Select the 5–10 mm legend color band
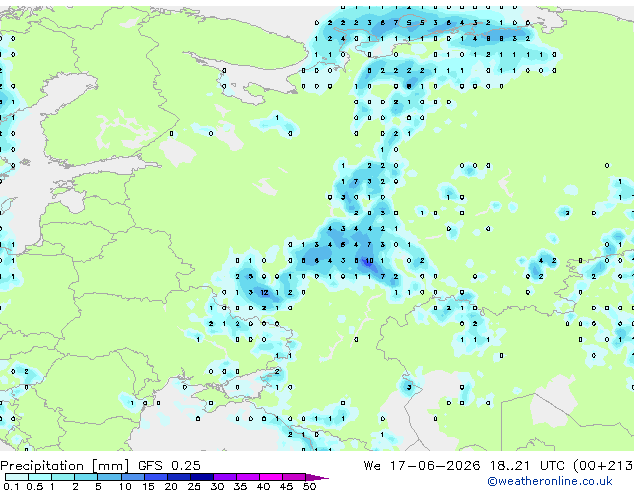 pos(109,477)
